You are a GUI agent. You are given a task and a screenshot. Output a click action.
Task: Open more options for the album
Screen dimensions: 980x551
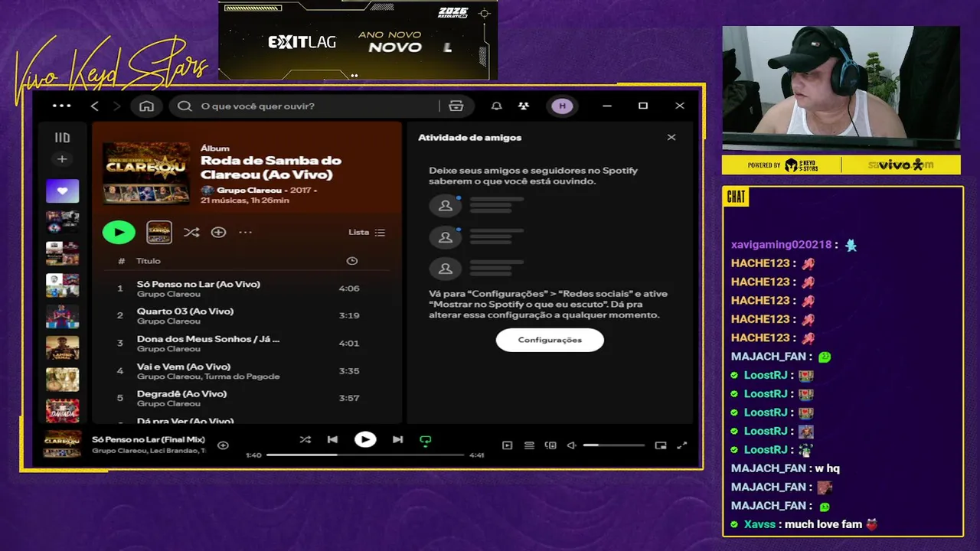click(245, 232)
